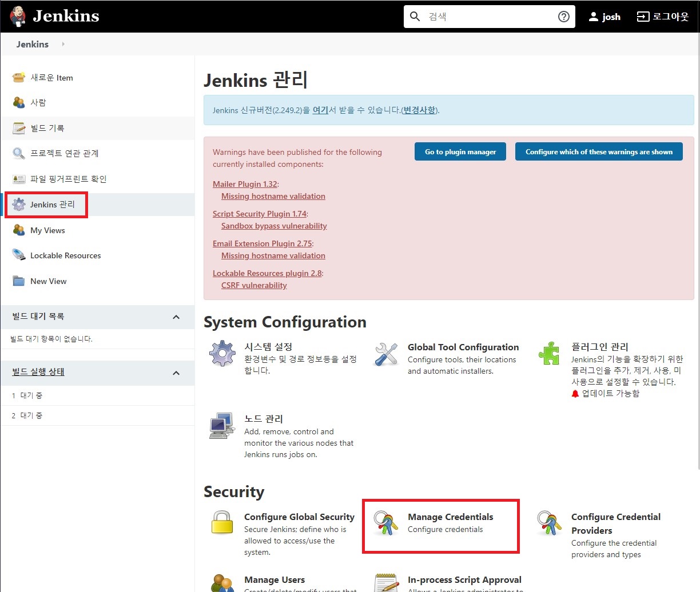
Task: Click Go to plugin manager button
Action: (460, 151)
